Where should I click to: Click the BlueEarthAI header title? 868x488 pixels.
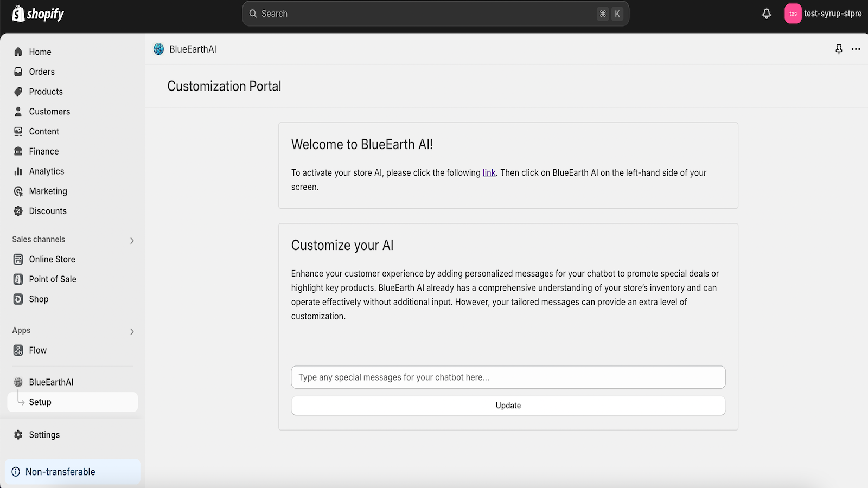click(x=193, y=49)
